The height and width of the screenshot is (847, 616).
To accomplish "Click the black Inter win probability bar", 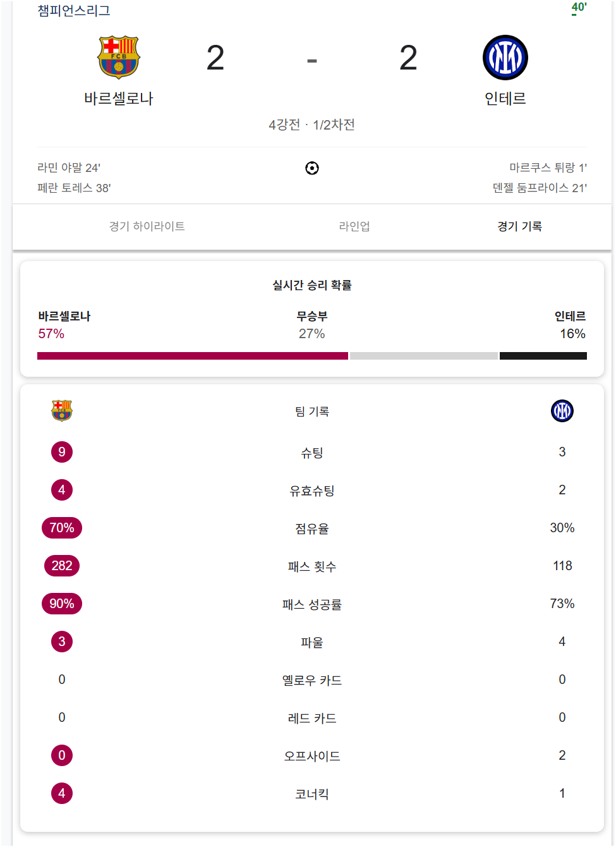I will pyautogui.click(x=543, y=356).
